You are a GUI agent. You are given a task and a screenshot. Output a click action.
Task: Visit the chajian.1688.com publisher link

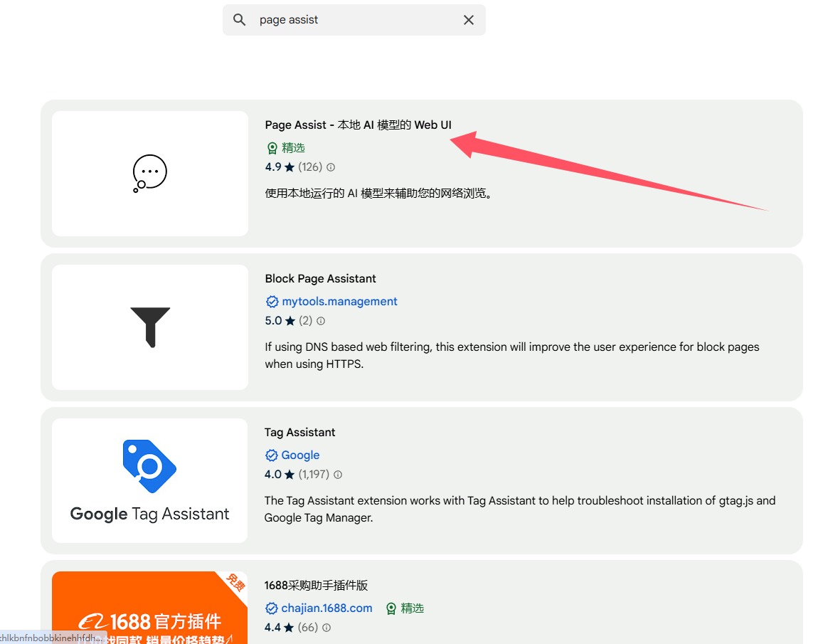click(x=327, y=608)
